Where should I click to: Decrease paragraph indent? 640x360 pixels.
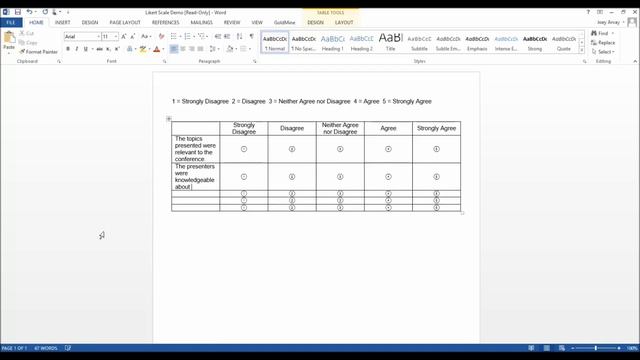218,37
